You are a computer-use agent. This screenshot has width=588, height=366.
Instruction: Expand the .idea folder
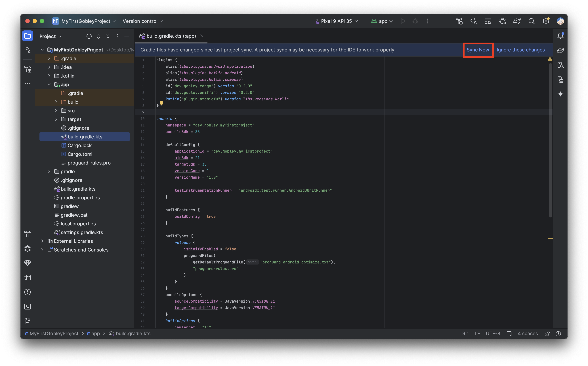49,67
